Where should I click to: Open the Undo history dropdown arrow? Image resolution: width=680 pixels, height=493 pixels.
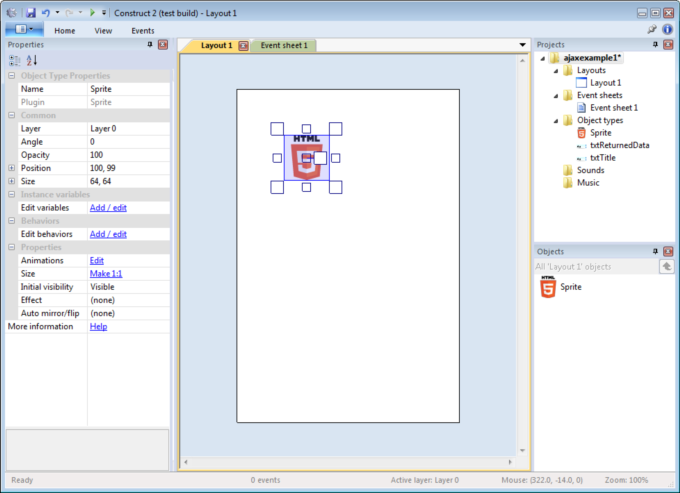(x=57, y=13)
